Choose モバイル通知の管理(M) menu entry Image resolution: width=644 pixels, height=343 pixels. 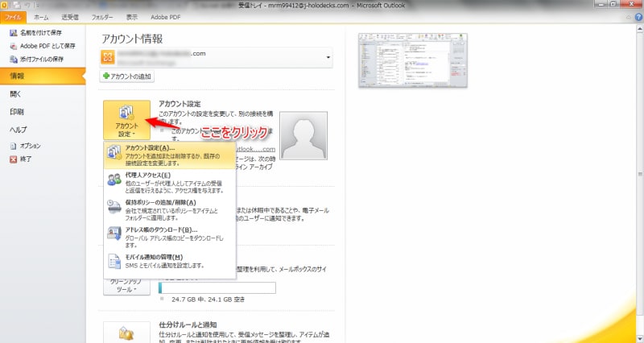[170, 262]
